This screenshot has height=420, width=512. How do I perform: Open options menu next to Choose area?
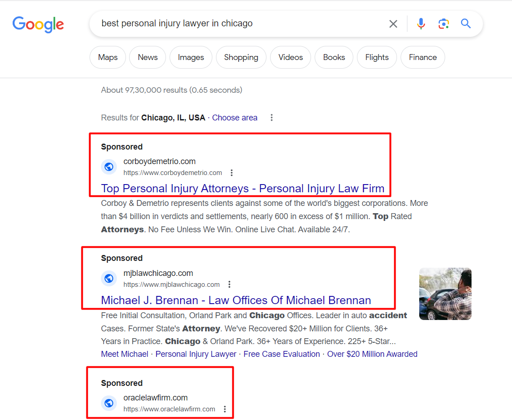(271, 117)
